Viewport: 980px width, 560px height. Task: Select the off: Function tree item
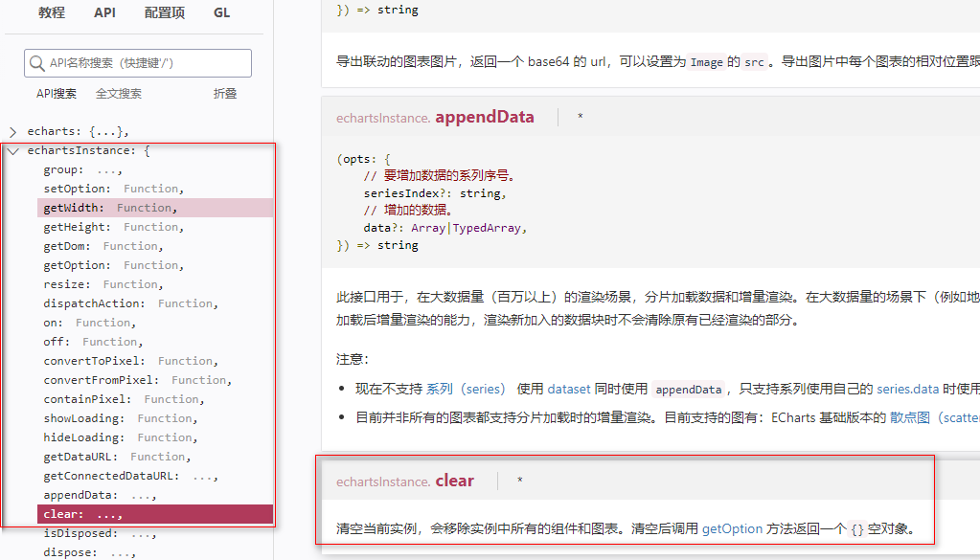coord(155,342)
